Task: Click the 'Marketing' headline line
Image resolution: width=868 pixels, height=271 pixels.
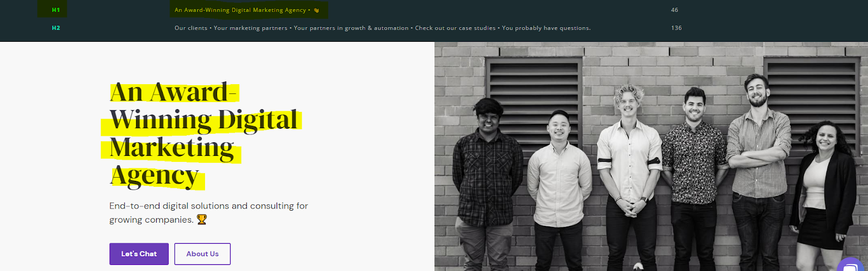Action: click(172, 148)
